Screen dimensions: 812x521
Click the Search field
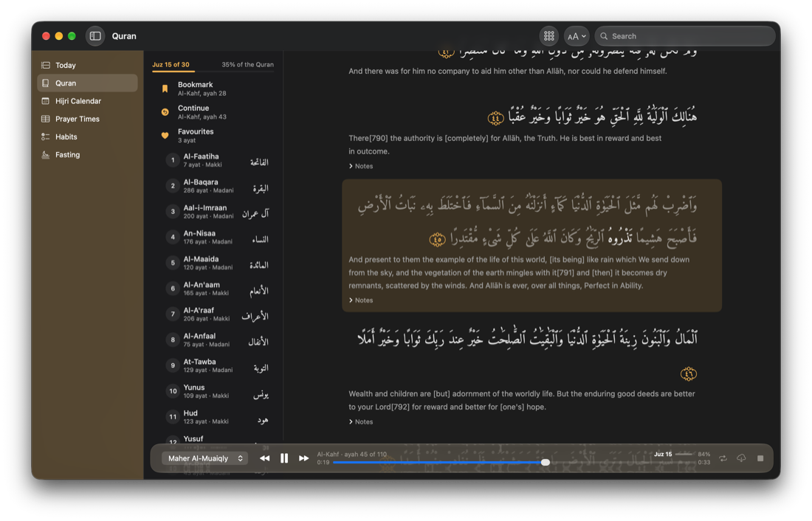[x=684, y=36]
